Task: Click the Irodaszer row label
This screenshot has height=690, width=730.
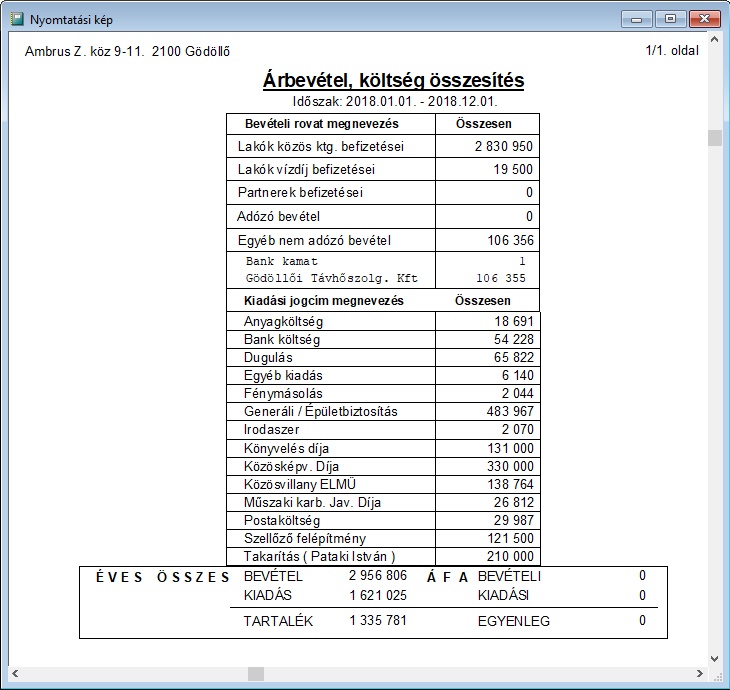Action: pos(271,429)
